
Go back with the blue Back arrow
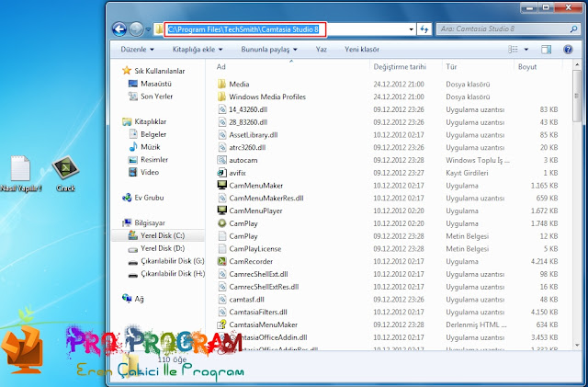119,28
